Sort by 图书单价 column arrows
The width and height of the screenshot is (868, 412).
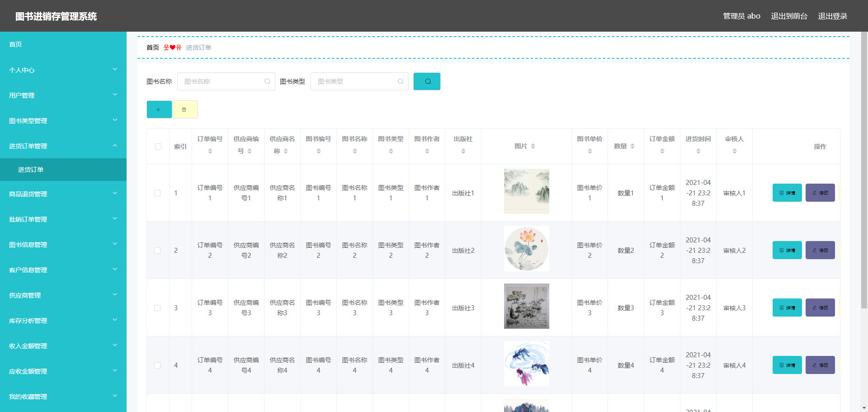click(590, 151)
